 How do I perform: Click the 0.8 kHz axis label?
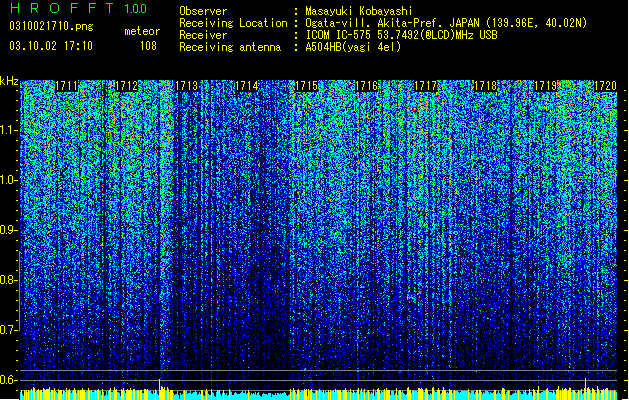[9, 280]
